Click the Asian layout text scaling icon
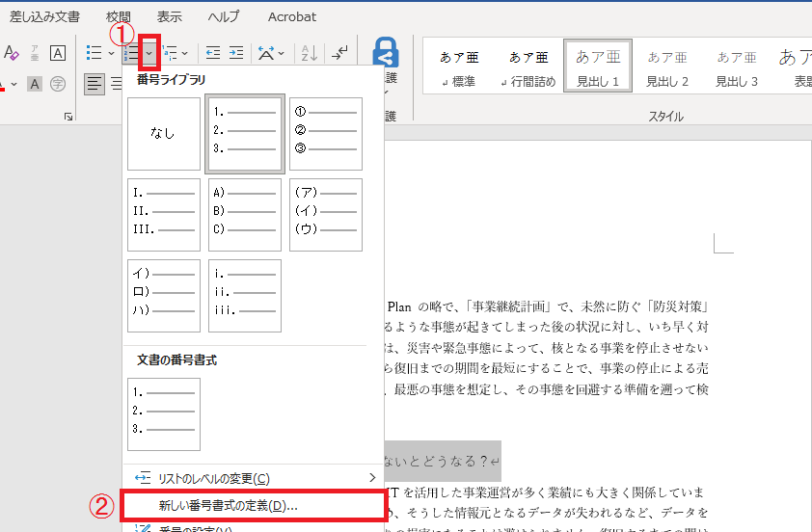 coord(266,52)
